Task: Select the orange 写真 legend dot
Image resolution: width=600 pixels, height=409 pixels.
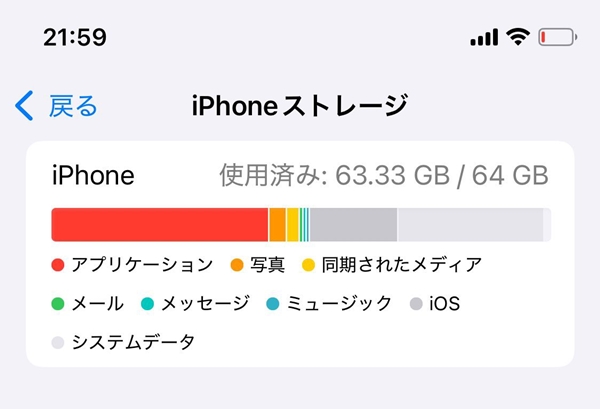Action: pyautogui.click(x=237, y=265)
